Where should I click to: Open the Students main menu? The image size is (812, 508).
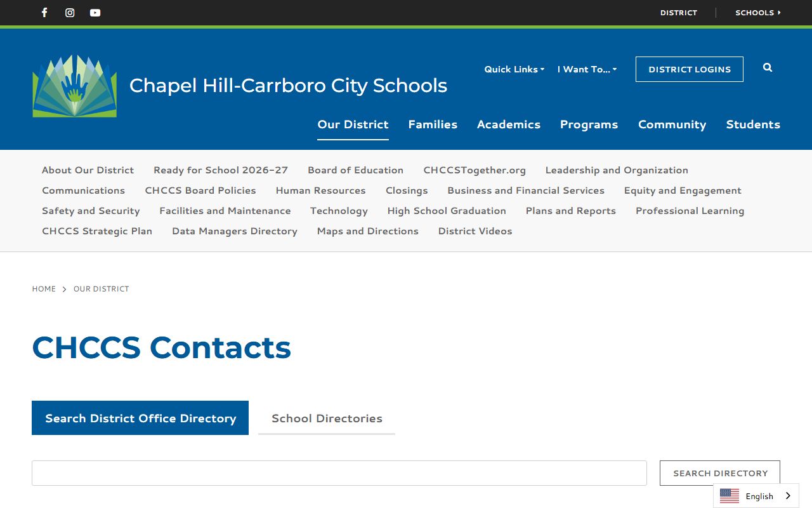coord(753,124)
